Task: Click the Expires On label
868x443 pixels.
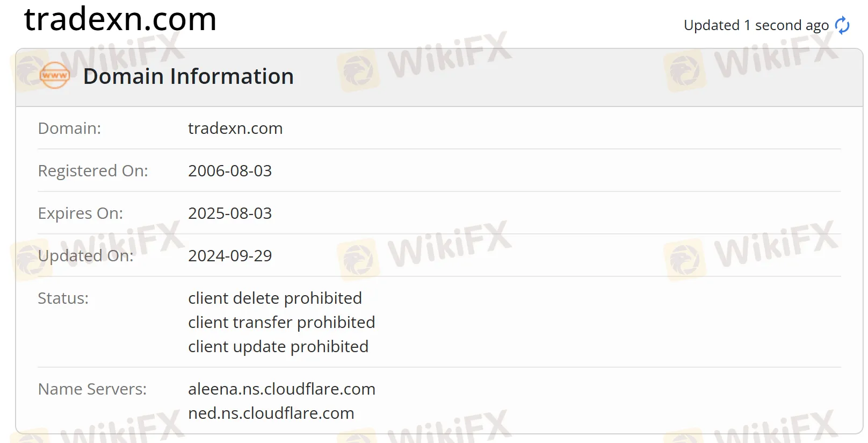Action: coord(81,213)
